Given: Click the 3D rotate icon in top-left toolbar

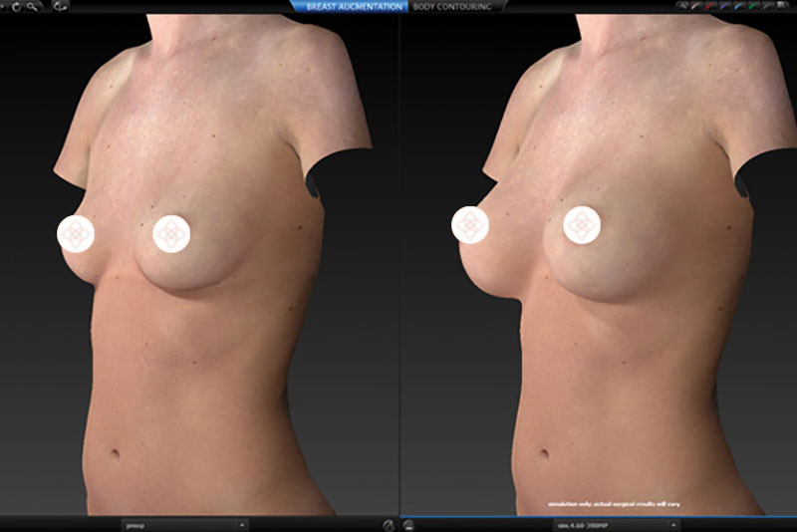Looking at the screenshot, I should coord(61,6).
